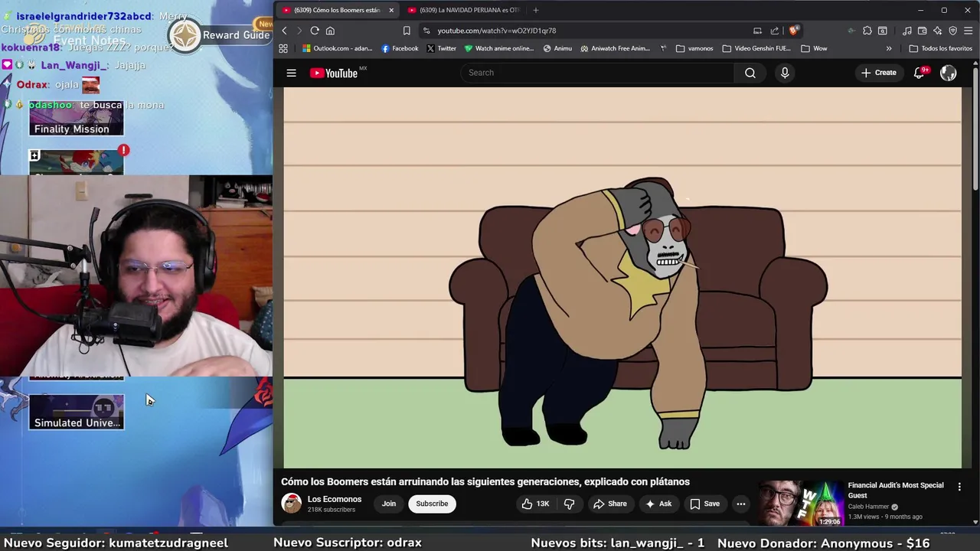980x551 pixels.
Task: Select the Finality Mission tile in overlay
Action: [76, 119]
